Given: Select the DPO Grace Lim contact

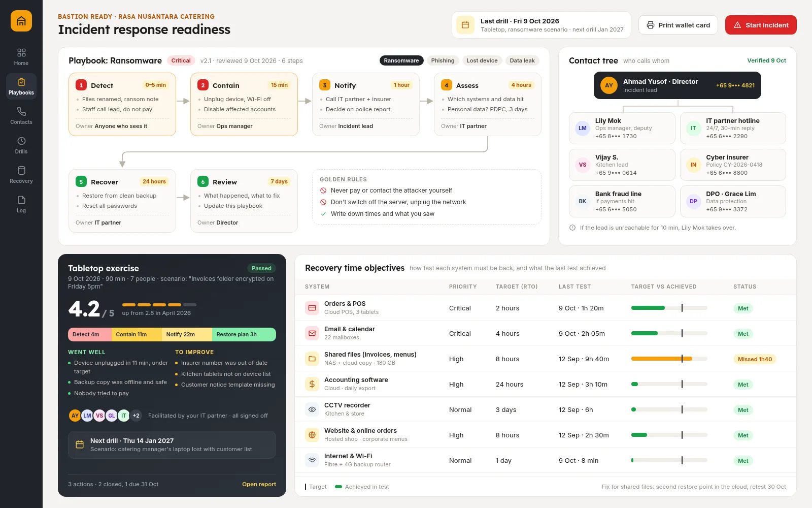Looking at the screenshot, I should pyautogui.click(x=733, y=201).
